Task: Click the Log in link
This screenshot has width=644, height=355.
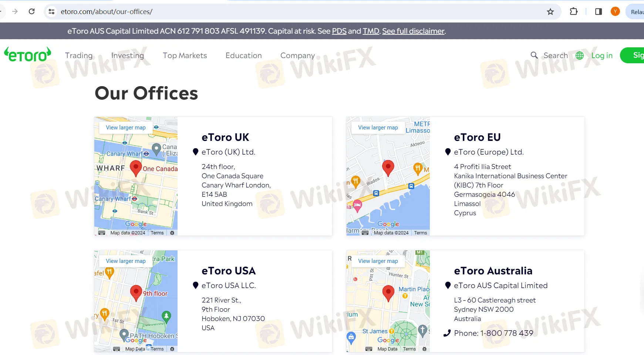Action: click(x=602, y=55)
